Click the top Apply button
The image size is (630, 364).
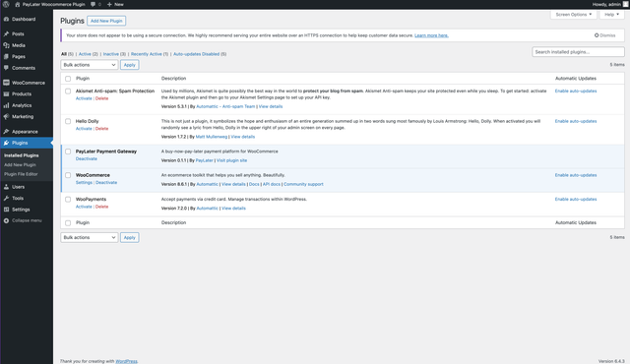pyautogui.click(x=129, y=65)
